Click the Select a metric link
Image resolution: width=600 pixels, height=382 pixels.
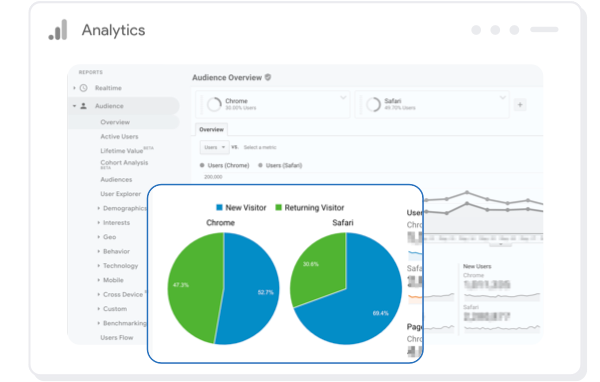click(260, 147)
